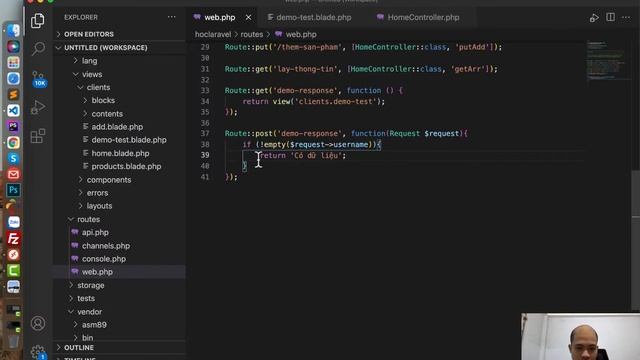Viewport: 640px width, 360px height.
Task: Click the Run file icon in editor toolbar
Action: pos(594,18)
